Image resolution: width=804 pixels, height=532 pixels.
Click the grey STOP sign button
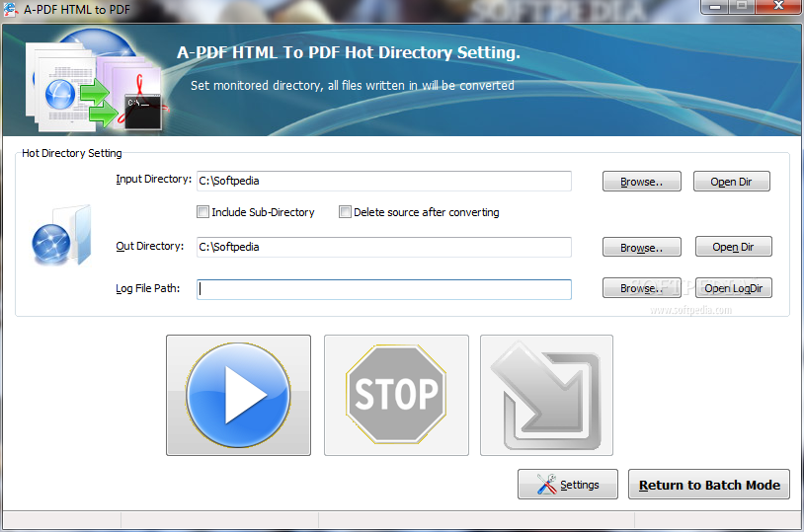396,395
